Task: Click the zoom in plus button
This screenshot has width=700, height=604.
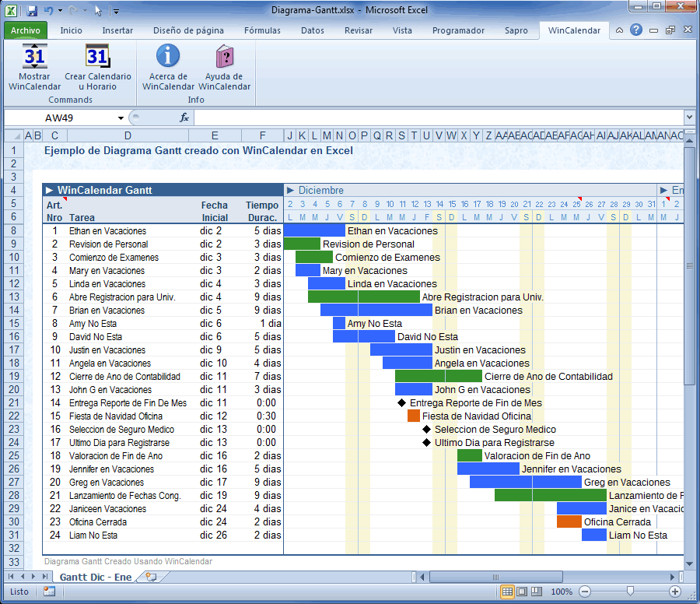Action: click(674, 592)
